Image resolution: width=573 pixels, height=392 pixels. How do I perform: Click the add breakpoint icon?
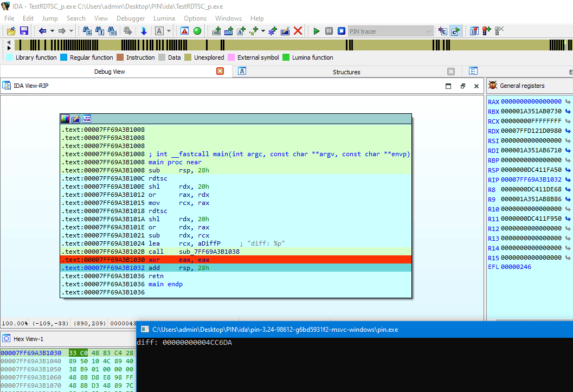tap(486, 31)
